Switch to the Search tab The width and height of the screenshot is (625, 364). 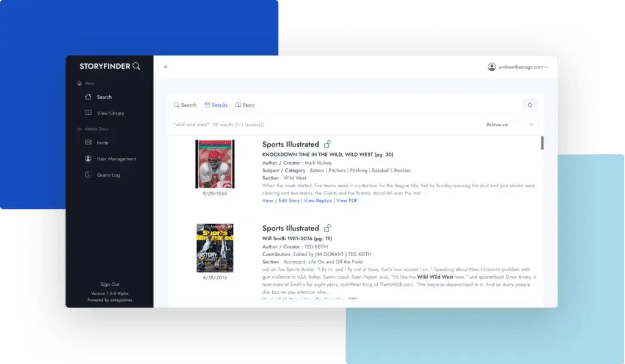(x=185, y=105)
